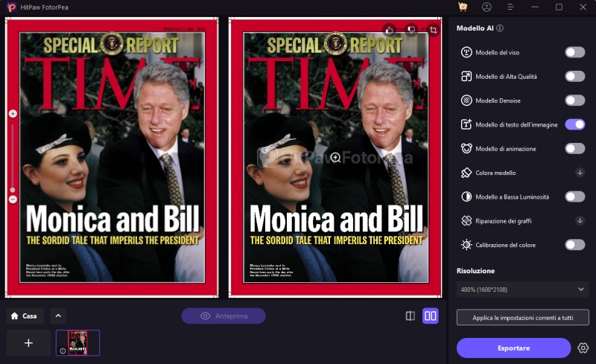This screenshot has width=596, height=364.
Task: Click the zoom slider handle
Action: (13, 190)
